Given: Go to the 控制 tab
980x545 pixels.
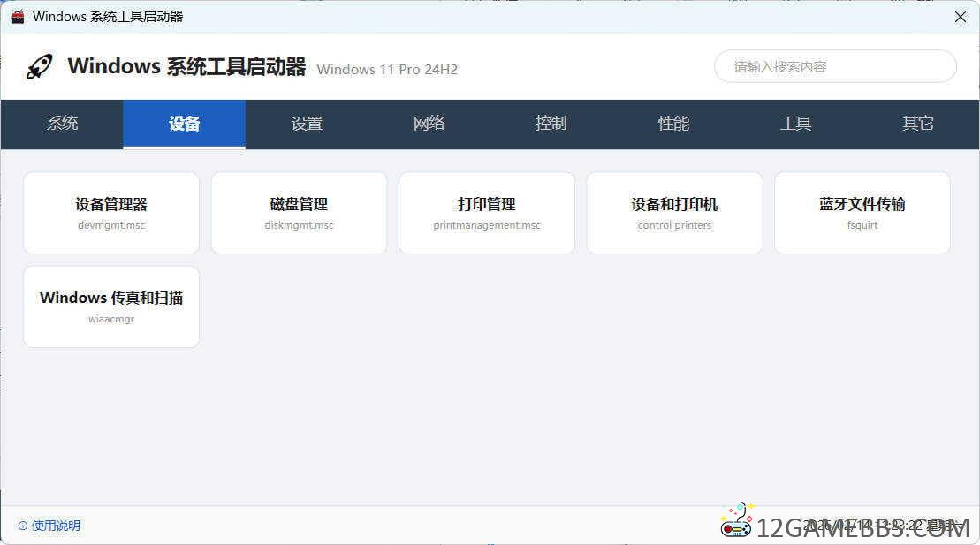Looking at the screenshot, I should (551, 124).
